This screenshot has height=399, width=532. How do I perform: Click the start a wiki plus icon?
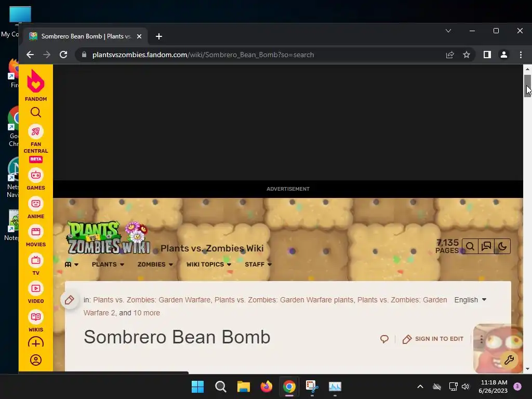[x=36, y=343]
